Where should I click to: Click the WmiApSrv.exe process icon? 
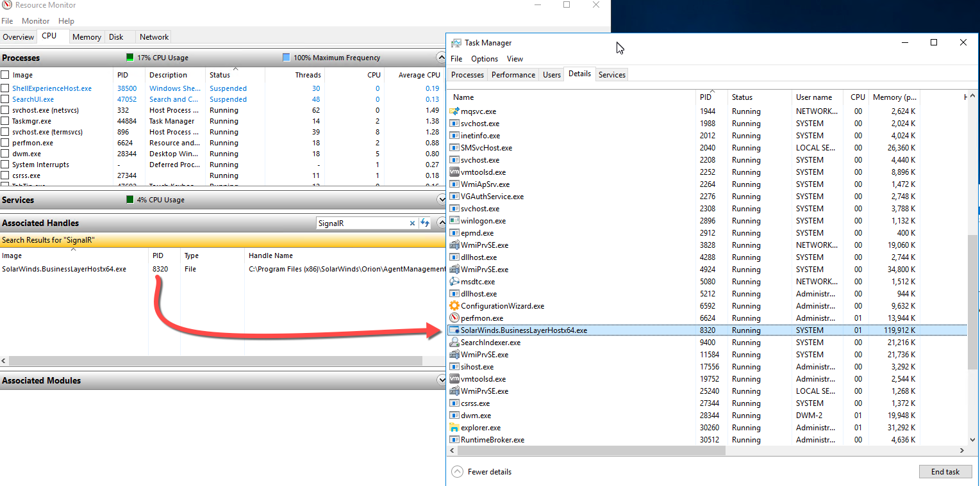click(x=454, y=184)
